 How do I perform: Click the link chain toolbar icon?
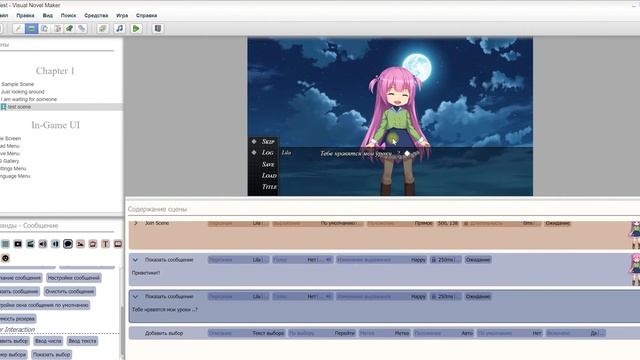[x=82, y=29]
